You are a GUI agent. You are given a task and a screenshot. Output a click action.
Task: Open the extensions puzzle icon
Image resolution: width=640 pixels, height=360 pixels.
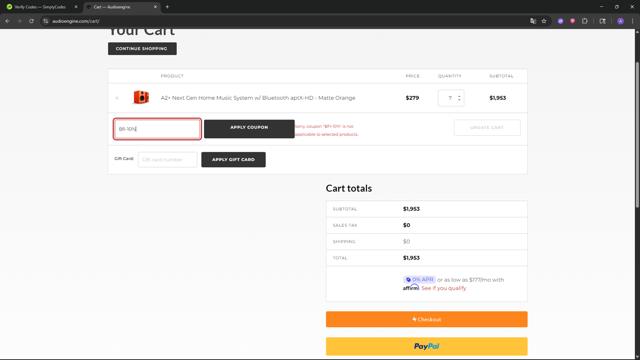click(x=585, y=21)
